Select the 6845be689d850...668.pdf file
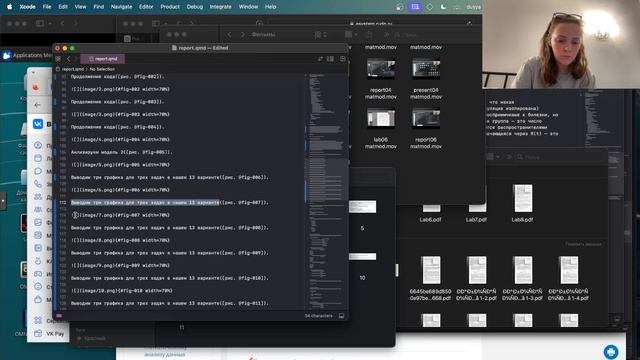The height and width of the screenshot is (360, 640). coord(431,279)
